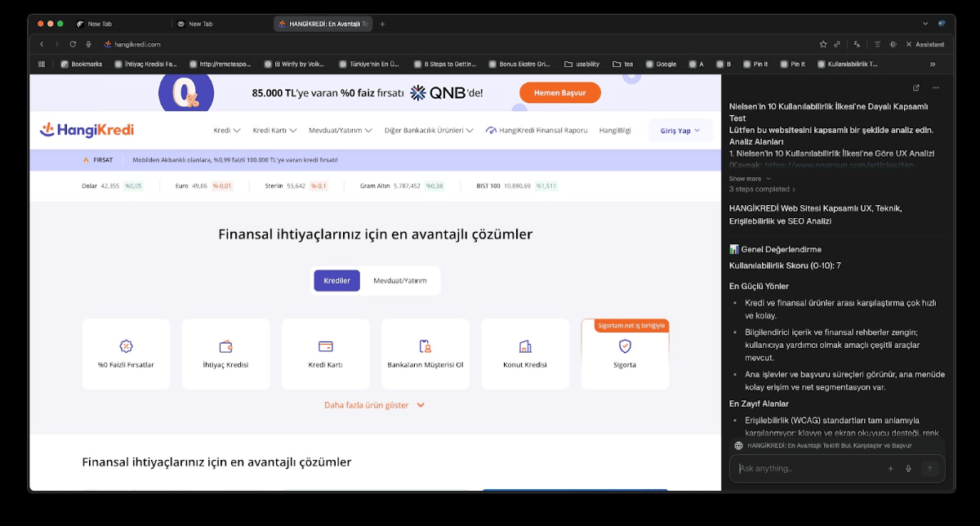Expand the 3 steps completed section
This screenshot has width=980, height=526.
tap(763, 189)
